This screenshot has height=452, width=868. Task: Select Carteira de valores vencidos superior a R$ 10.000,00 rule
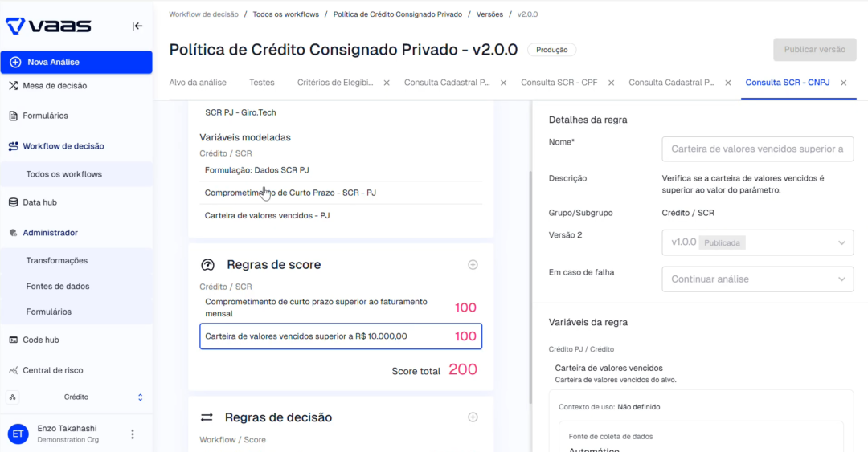pos(341,336)
